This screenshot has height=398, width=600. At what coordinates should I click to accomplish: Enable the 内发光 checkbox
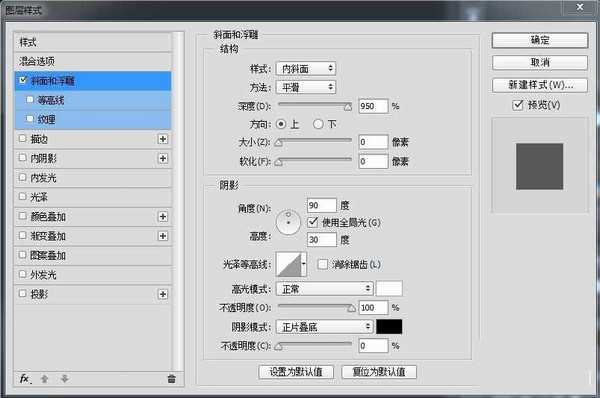[23, 177]
